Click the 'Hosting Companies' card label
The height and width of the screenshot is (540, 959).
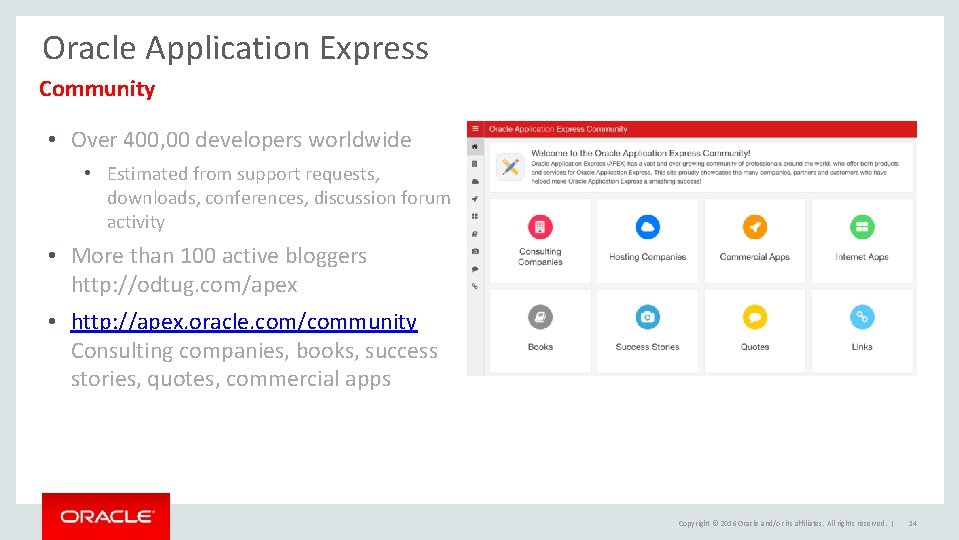coord(648,257)
